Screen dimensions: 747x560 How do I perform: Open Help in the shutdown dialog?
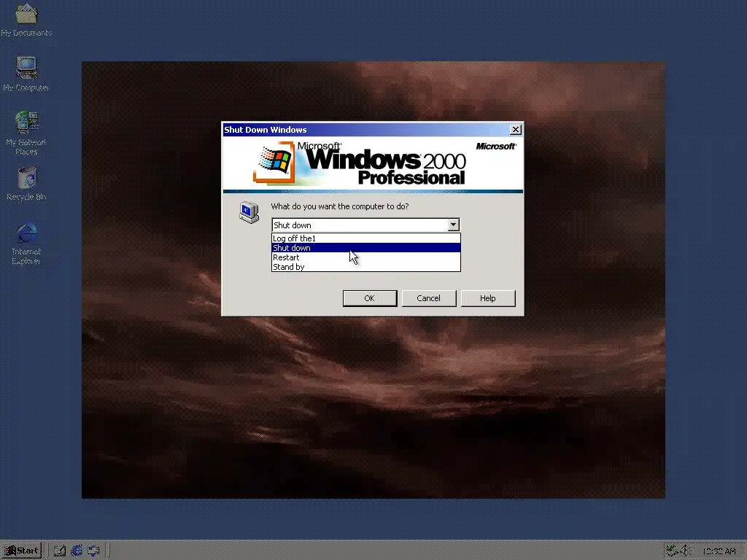click(488, 298)
